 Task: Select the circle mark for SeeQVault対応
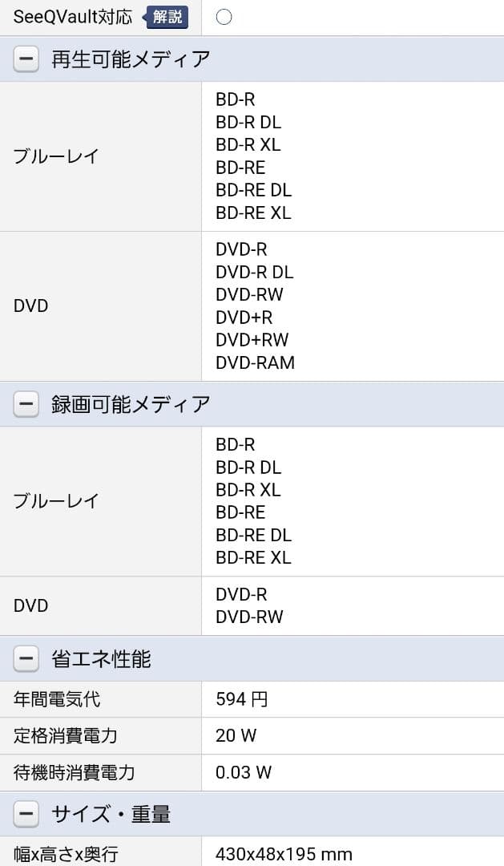tap(224, 15)
